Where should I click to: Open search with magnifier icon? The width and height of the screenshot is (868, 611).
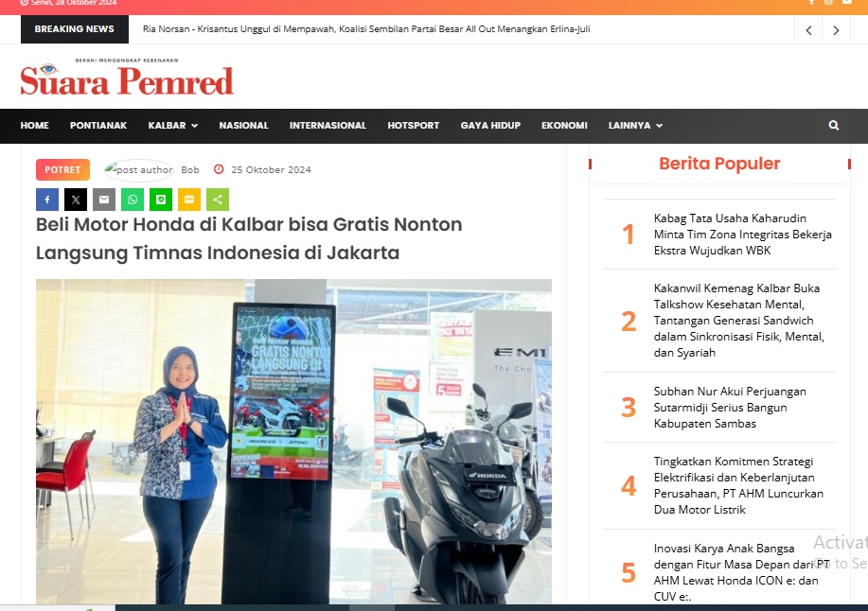click(834, 126)
